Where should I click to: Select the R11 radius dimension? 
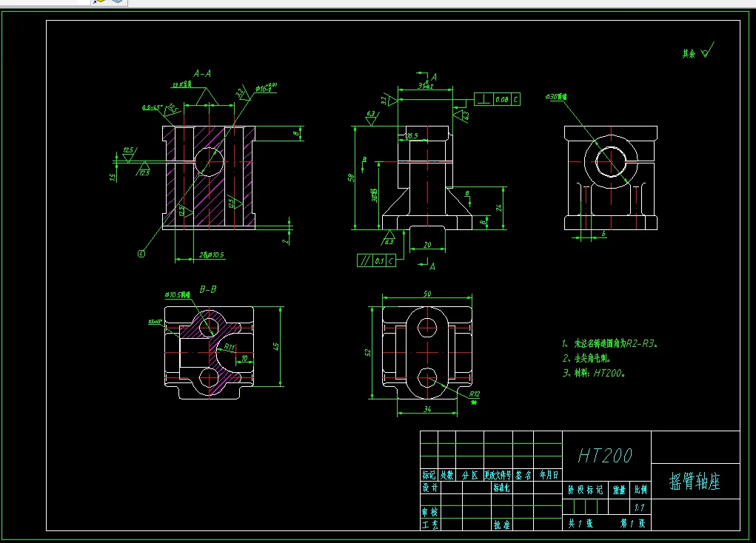230,347
